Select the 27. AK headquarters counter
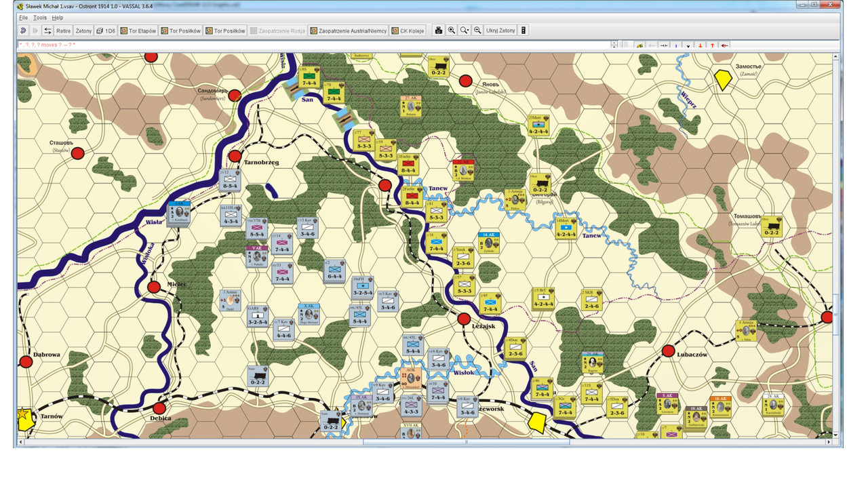The image size is (868, 501). (x=411, y=106)
